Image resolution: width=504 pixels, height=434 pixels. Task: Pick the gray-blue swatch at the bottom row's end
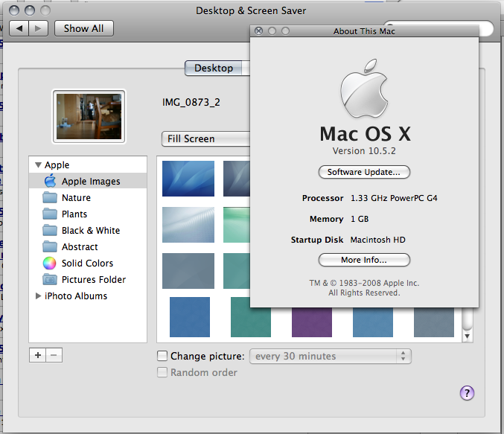pos(434,322)
